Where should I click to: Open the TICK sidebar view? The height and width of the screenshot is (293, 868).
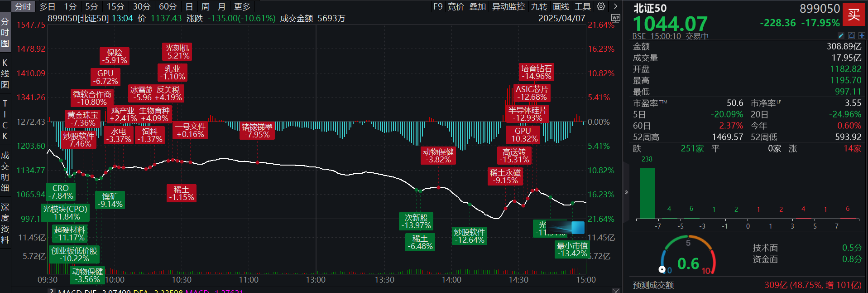coord(5,120)
